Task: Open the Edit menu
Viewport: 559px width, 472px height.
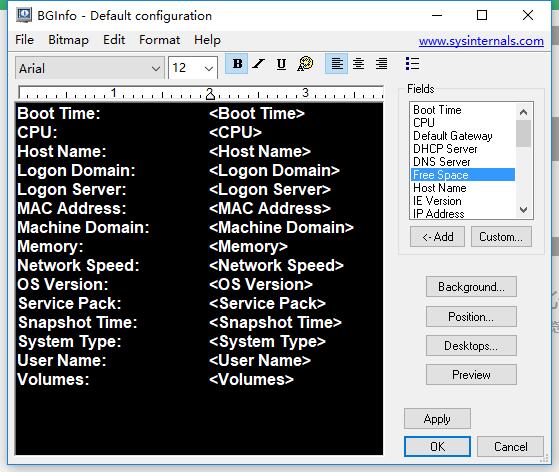Action: [114, 40]
